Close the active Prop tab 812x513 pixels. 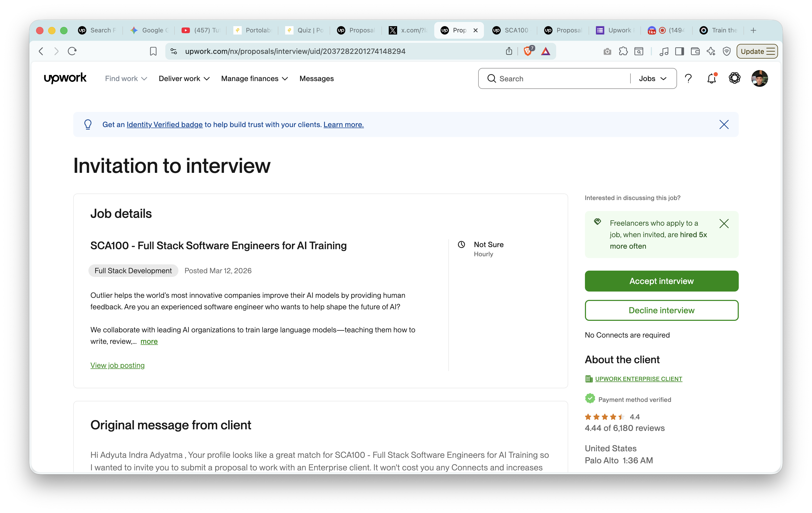point(476,30)
